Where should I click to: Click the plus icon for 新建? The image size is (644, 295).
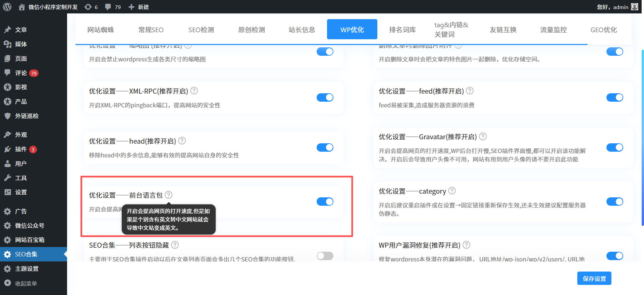(131, 7)
